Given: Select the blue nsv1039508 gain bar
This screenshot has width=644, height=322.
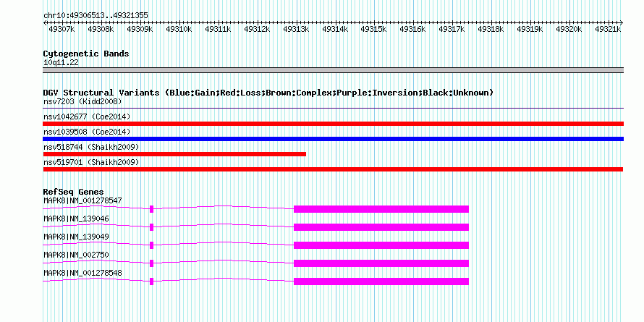Looking at the screenshot, I should pos(333,139).
